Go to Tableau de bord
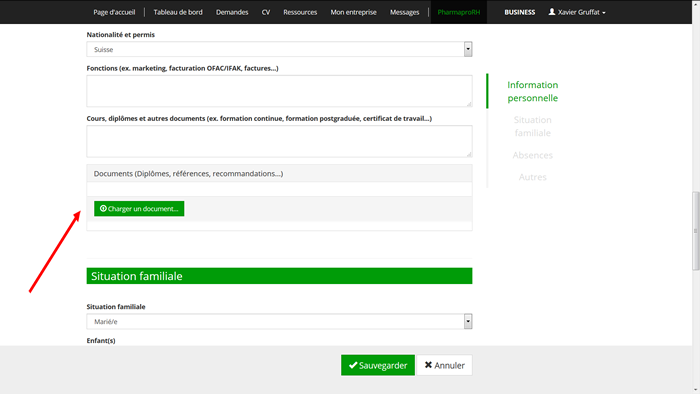700x394 pixels. (178, 12)
